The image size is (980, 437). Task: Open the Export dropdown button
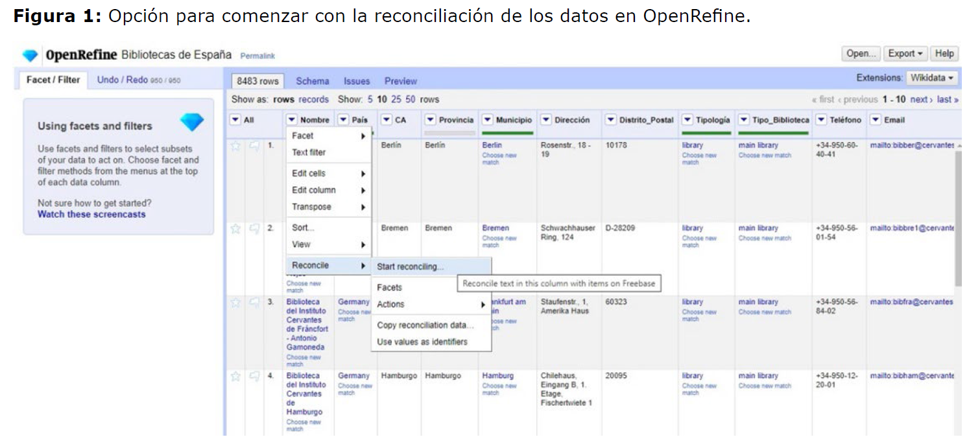tap(905, 54)
